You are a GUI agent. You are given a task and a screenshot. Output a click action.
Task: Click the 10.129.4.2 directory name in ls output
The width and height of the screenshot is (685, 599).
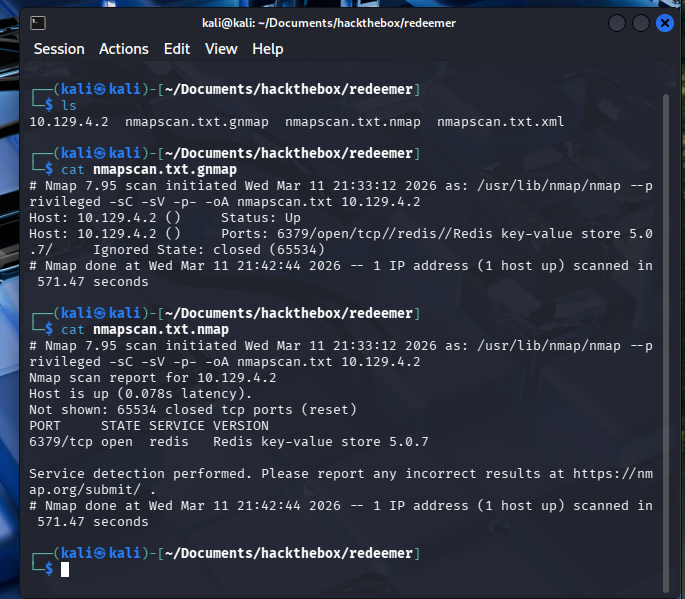pos(69,121)
